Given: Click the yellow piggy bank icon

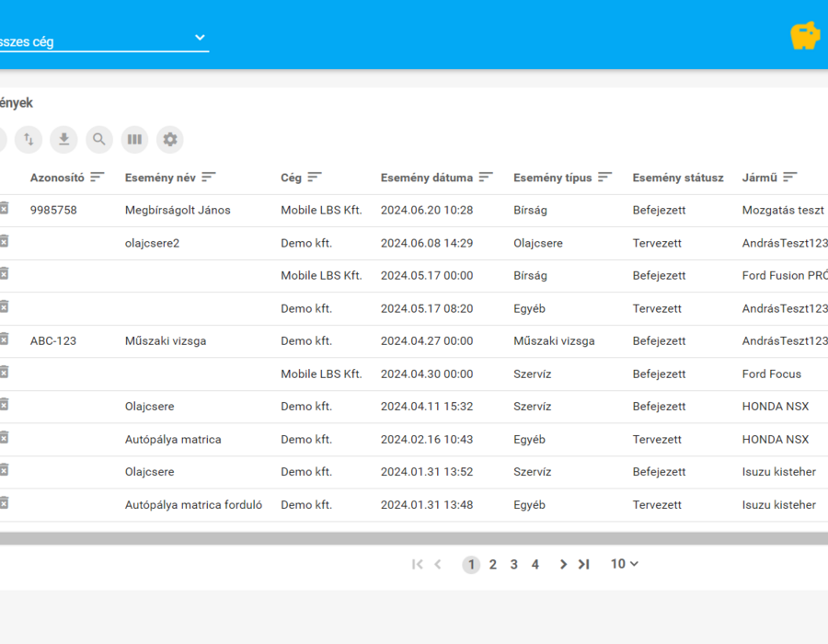Looking at the screenshot, I should point(805,36).
